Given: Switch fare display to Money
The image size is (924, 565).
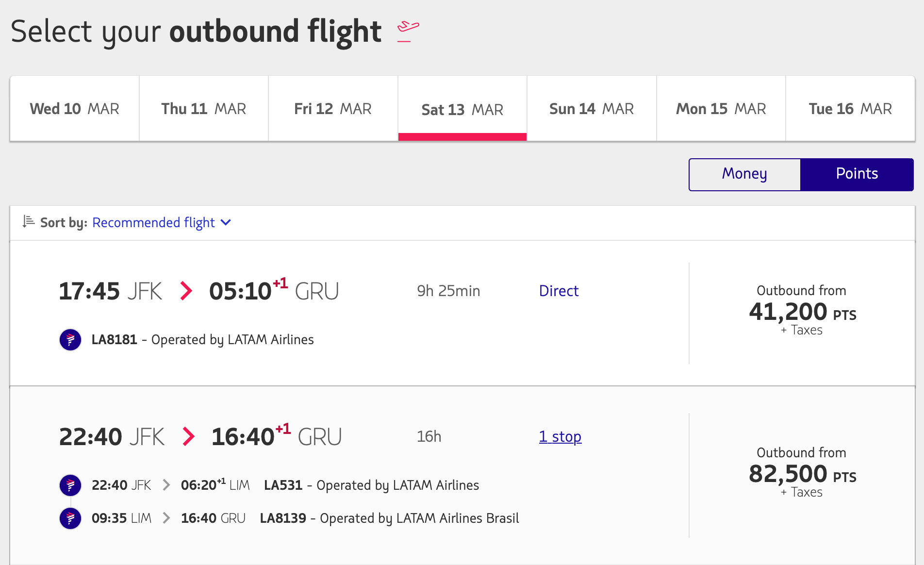Looking at the screenshot, I should (x=744, y=174).
